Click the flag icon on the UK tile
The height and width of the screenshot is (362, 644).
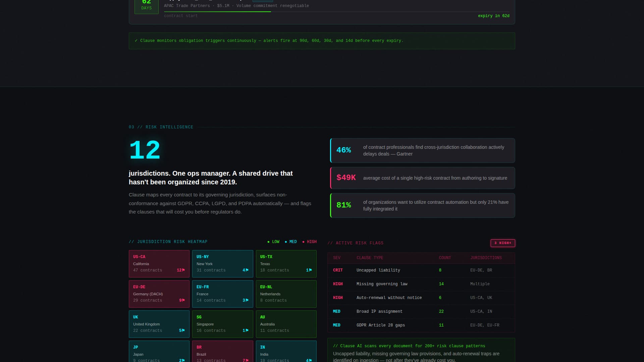[182, 330]
